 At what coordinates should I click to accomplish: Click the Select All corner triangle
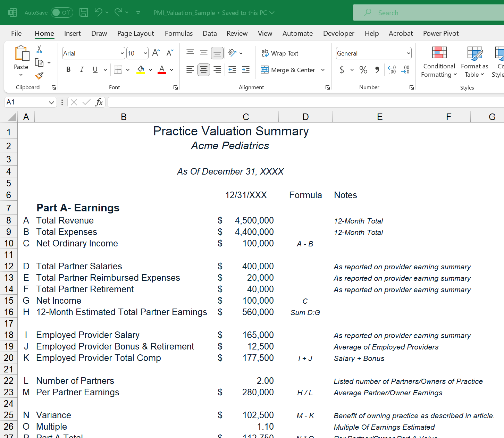coord(12,117)
